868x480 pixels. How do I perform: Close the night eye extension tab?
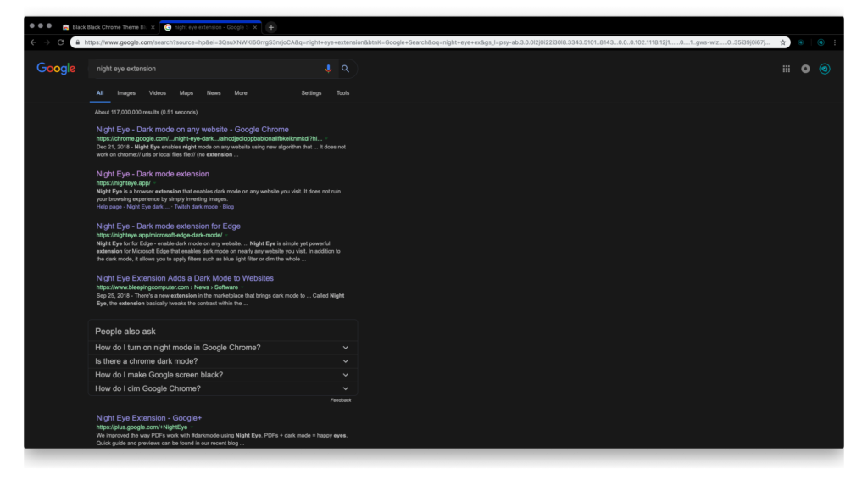[x=255, y=27]
